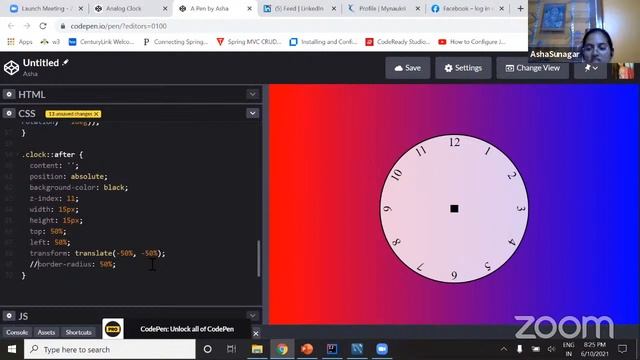Open Zoom from the taskbar
Image resolution: width=640 pixels, height=360 pixels.
click(x=382, y=349)
